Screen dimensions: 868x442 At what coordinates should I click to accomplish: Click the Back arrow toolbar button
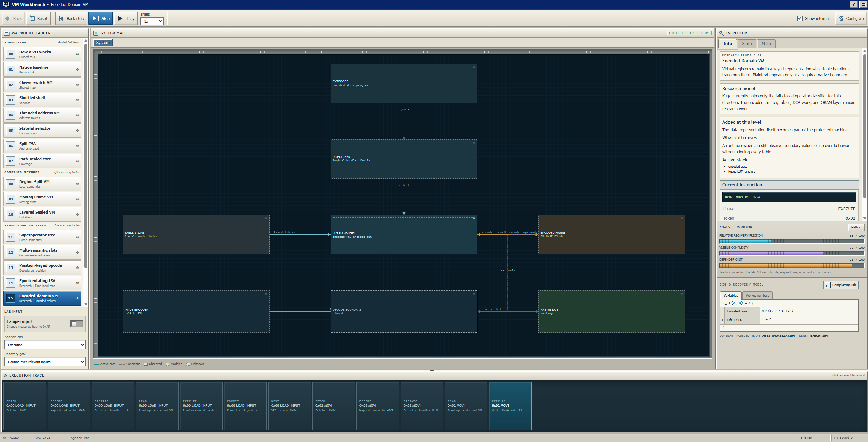(x=14, y=18)
